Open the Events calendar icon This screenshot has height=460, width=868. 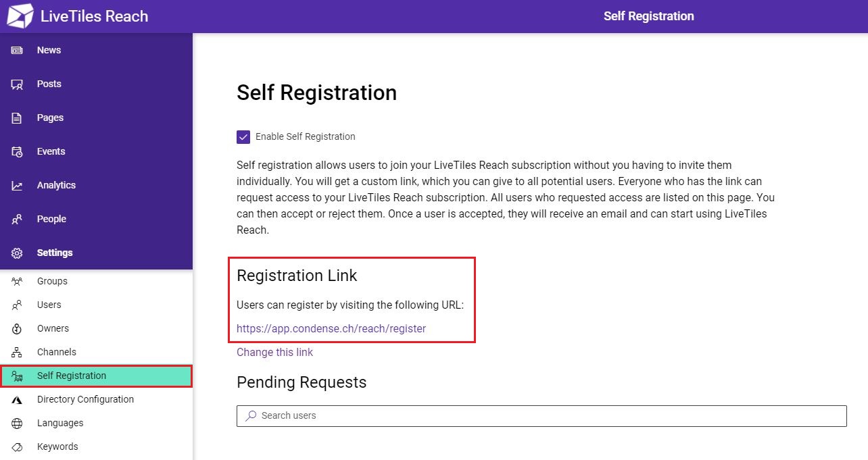(x=17, y=152)
